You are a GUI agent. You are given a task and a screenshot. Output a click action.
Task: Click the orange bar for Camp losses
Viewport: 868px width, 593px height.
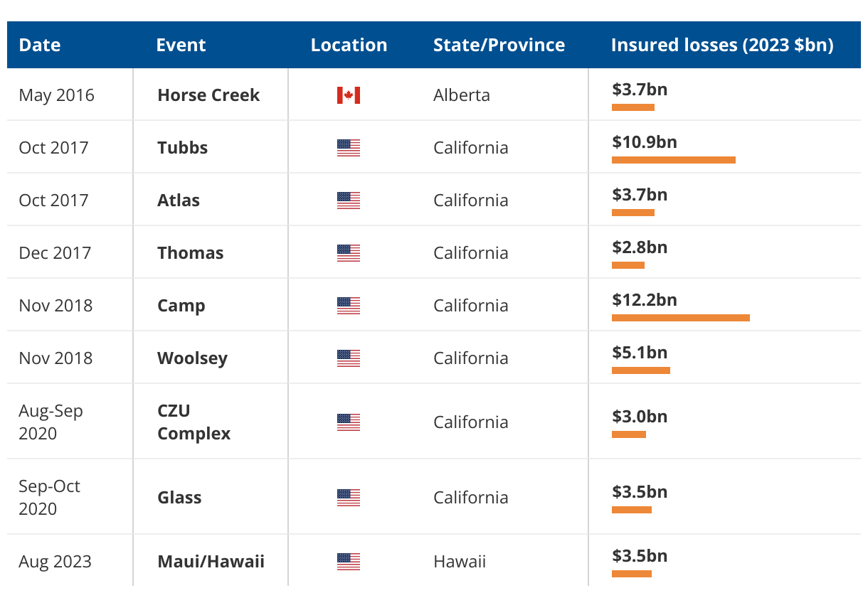pos(680,318)
